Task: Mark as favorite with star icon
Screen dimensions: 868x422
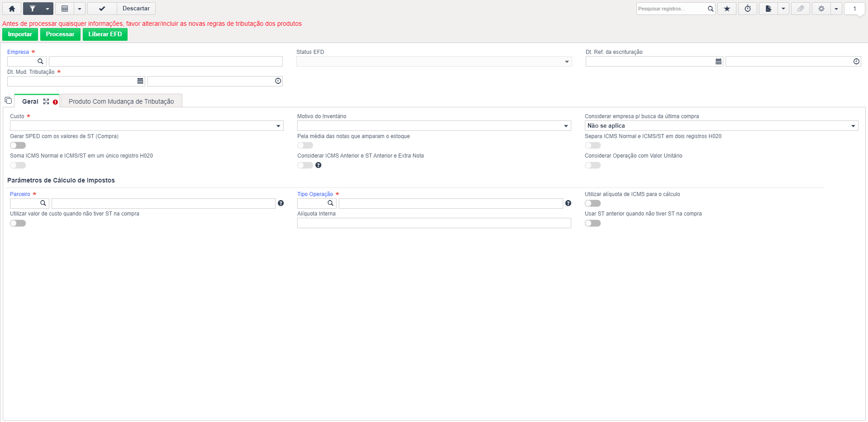Action: pyautogui.click(x=727, y=9)
